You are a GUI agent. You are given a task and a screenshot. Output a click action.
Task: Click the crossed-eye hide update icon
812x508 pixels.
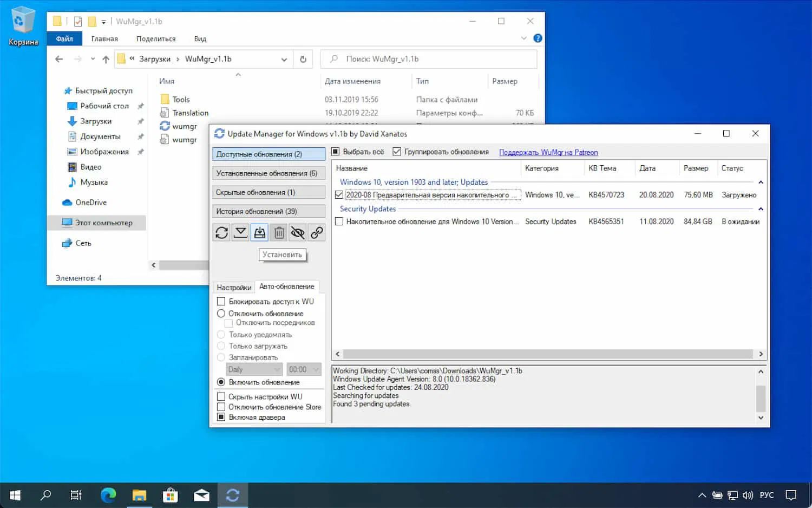(x=297, y=232)
